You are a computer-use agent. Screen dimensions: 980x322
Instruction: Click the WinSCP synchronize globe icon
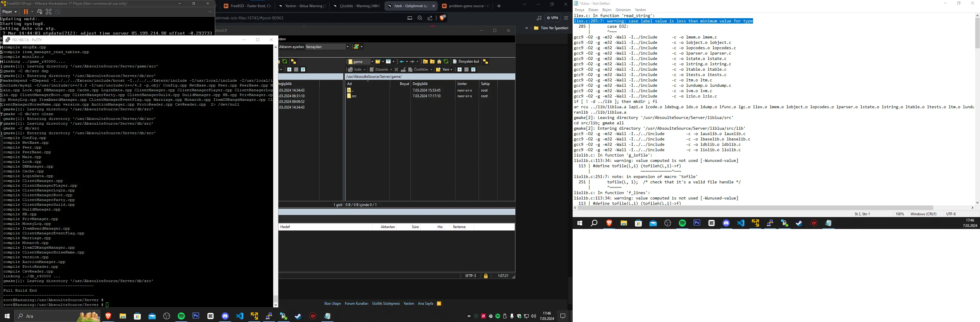pos(356,47)
